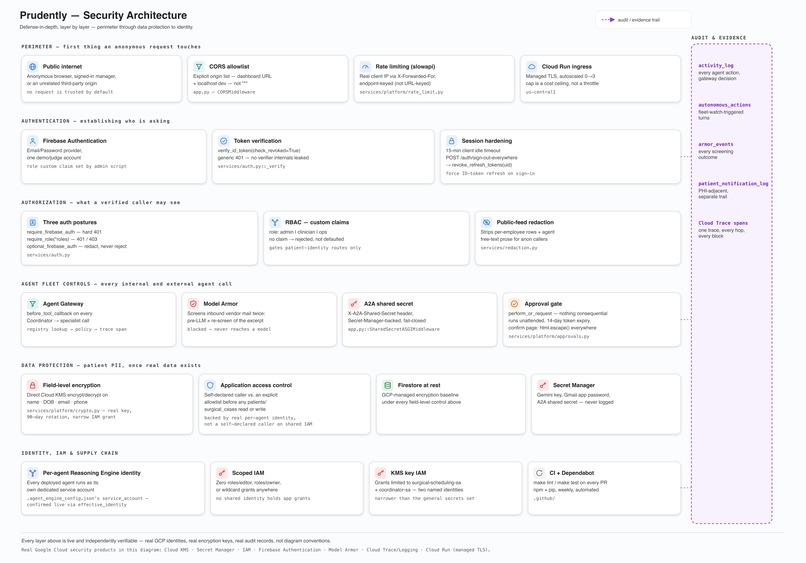
Task: Click the us-central1 region label
Action: 540,92
